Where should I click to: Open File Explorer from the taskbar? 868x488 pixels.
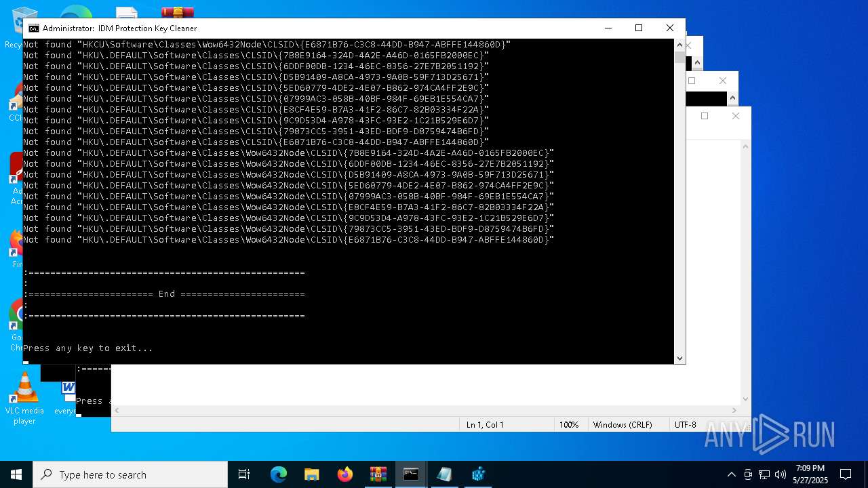pos(312,474)
